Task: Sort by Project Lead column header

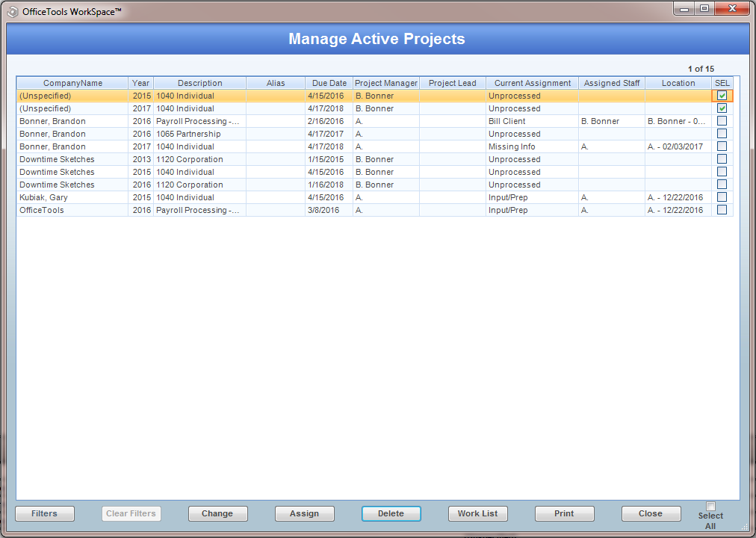Action: click(x=452, y=83)
